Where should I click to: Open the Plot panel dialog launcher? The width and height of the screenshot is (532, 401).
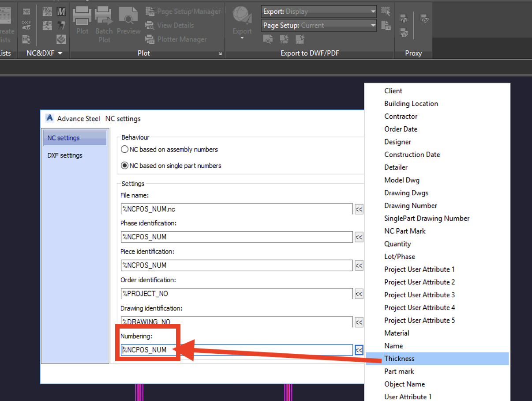pyautogui.click(x=220, y=53)
